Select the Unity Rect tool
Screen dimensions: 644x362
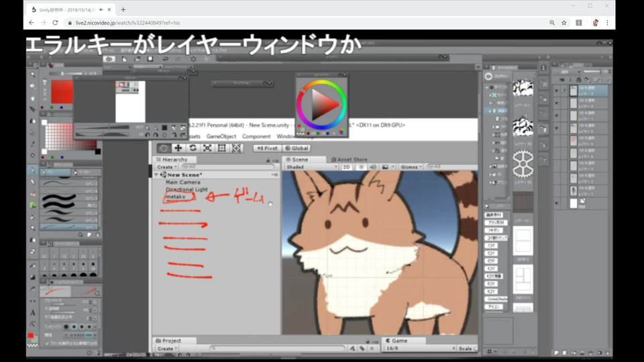(x=222, y=148)
